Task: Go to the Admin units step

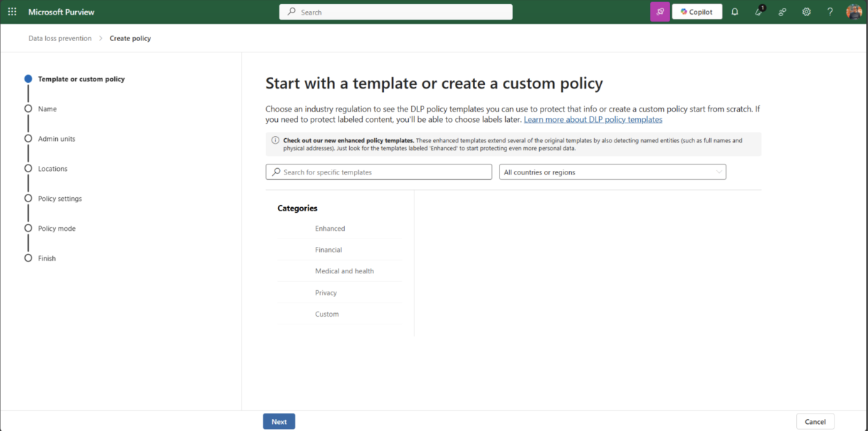Action: [x=49, y=139]
